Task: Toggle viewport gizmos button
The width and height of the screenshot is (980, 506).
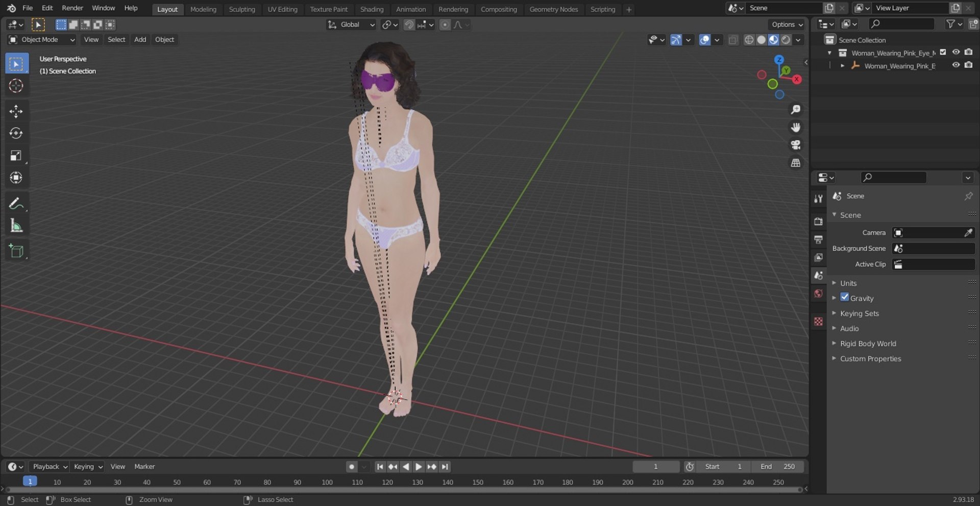Action: [x=676, y=40]
